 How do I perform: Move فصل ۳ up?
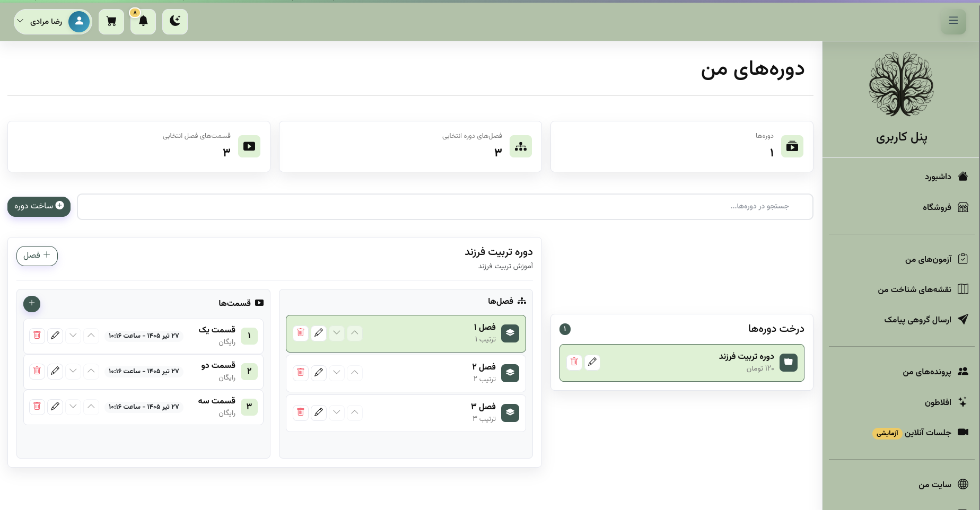[x=355, y=412]
